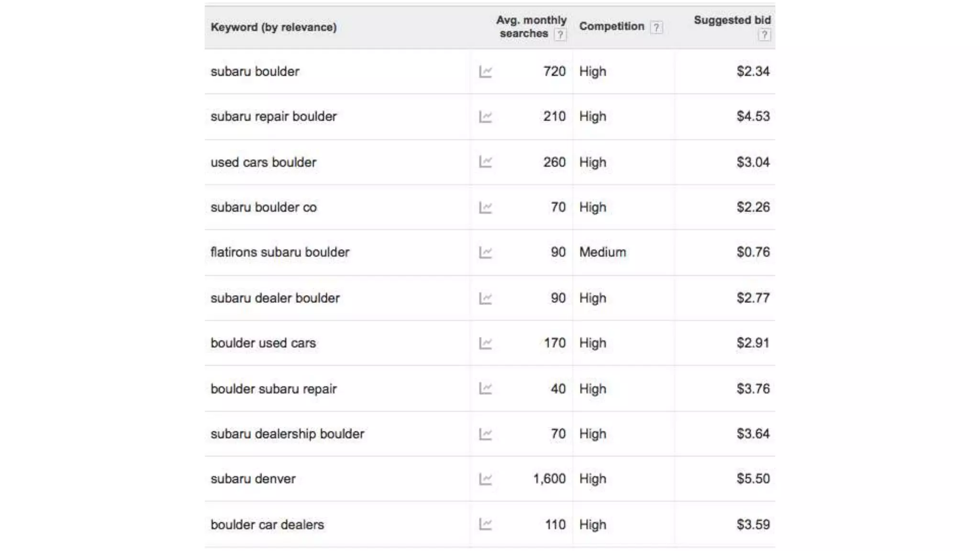Click trend icon for subaru denver row
This screenshot has height=551, width=980.
pyautogui.click(x=485, y=479)
